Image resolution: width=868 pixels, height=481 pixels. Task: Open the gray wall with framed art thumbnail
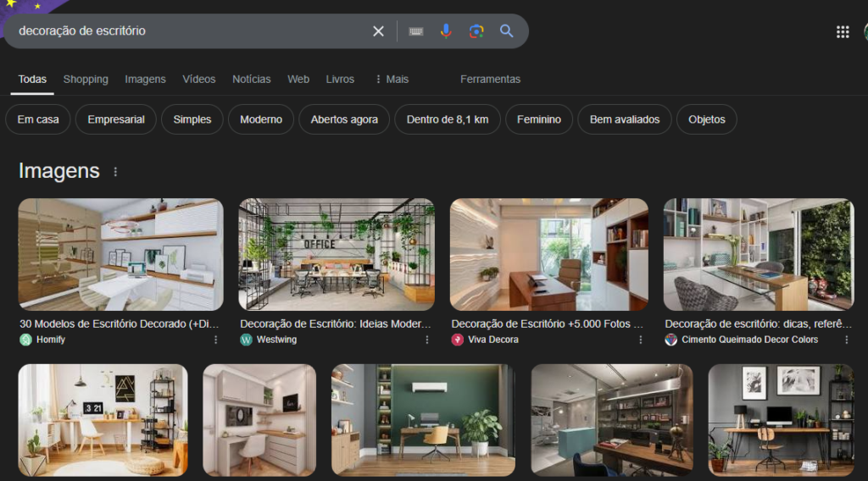point(781,420)
